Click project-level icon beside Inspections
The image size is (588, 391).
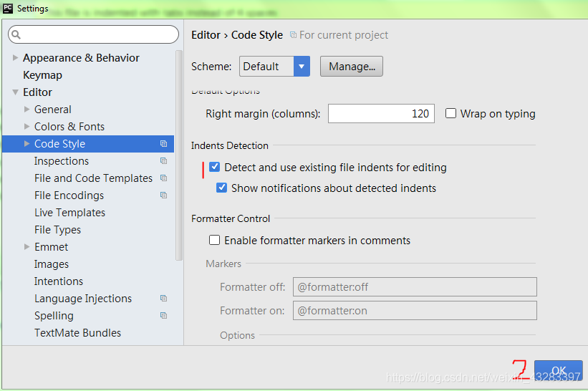(163, 161)
